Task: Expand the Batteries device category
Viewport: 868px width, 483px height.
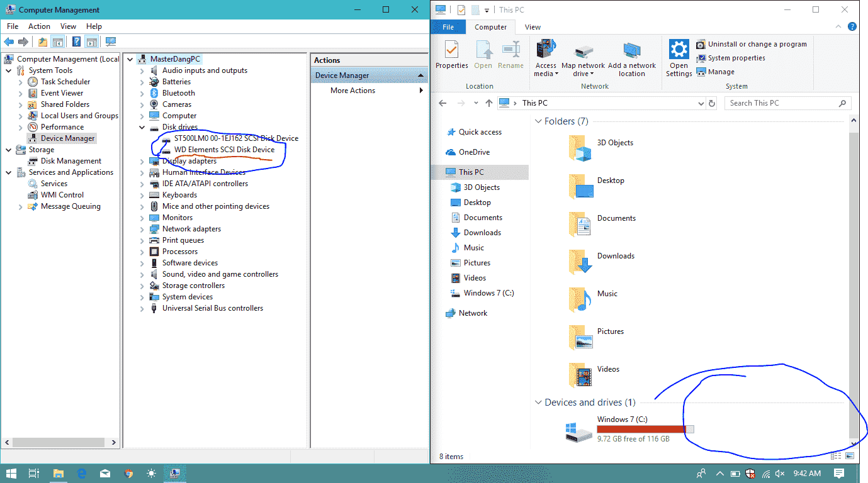Action: click(x=142, y=82)
